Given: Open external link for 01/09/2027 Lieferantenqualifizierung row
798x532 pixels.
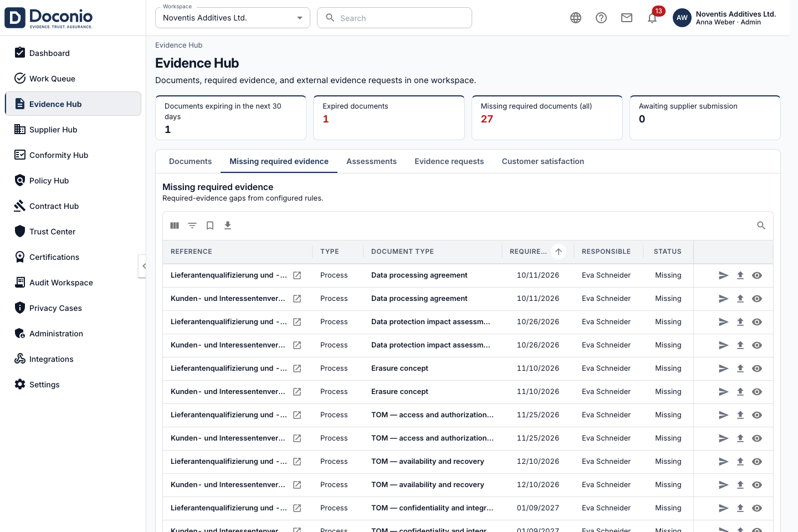Looking at the screenshot, I should pos(297,508).
